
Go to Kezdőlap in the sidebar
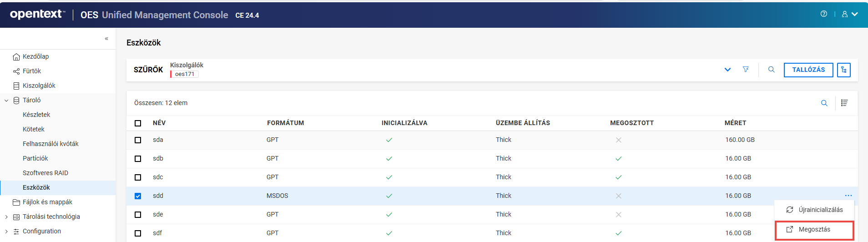[x=35, y=56]
